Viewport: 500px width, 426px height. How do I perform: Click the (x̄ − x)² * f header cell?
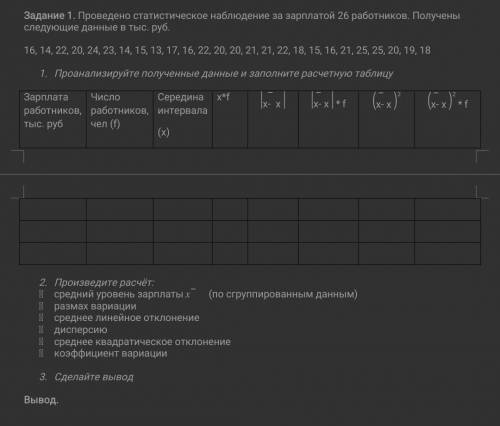pyautogui.click(x=447, y=119)
